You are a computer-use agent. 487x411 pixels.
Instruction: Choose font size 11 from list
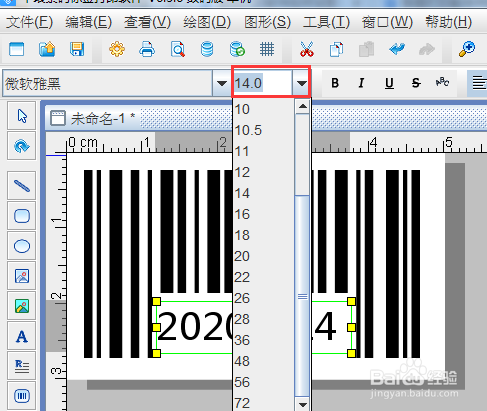[x=264, y=151]
